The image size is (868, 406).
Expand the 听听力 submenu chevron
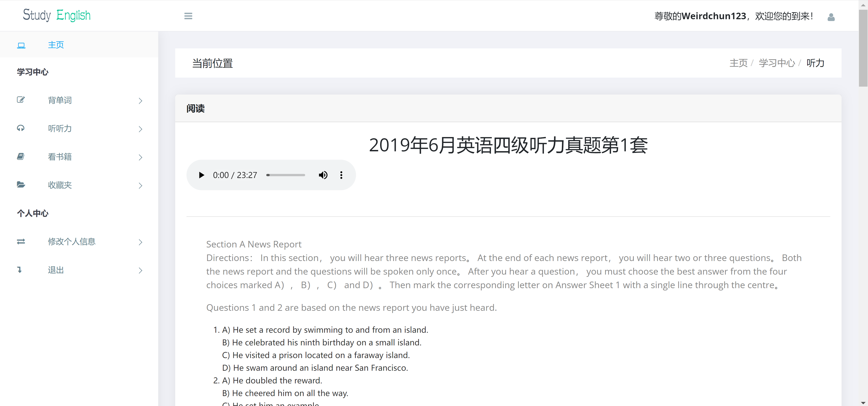click(x=141, y=129)
